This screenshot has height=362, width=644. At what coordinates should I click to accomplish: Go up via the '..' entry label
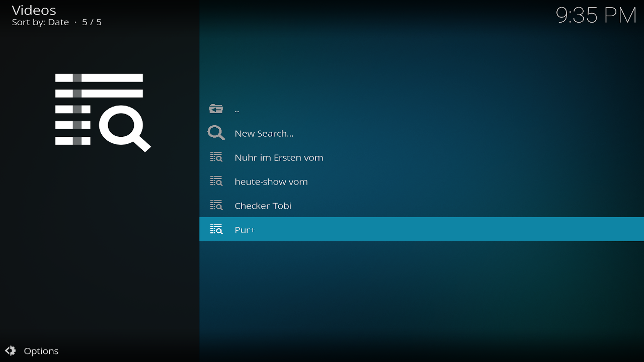click(x=237, y=110)
